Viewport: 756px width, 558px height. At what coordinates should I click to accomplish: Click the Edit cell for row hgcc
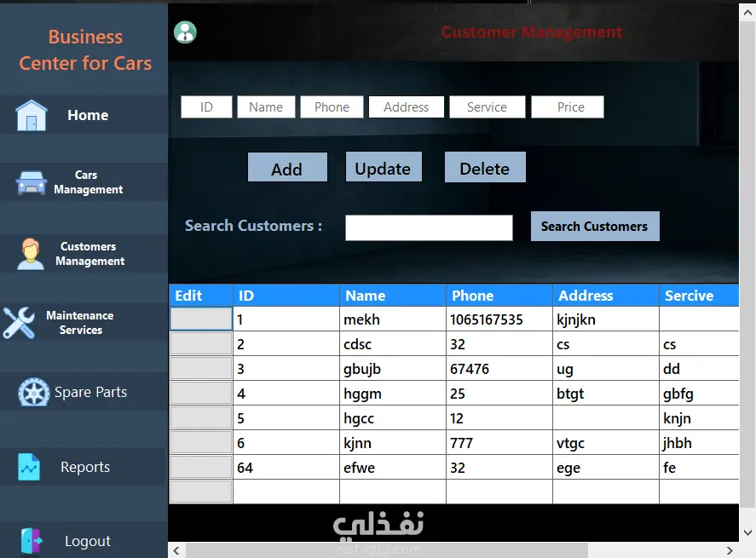pos(201,417)
